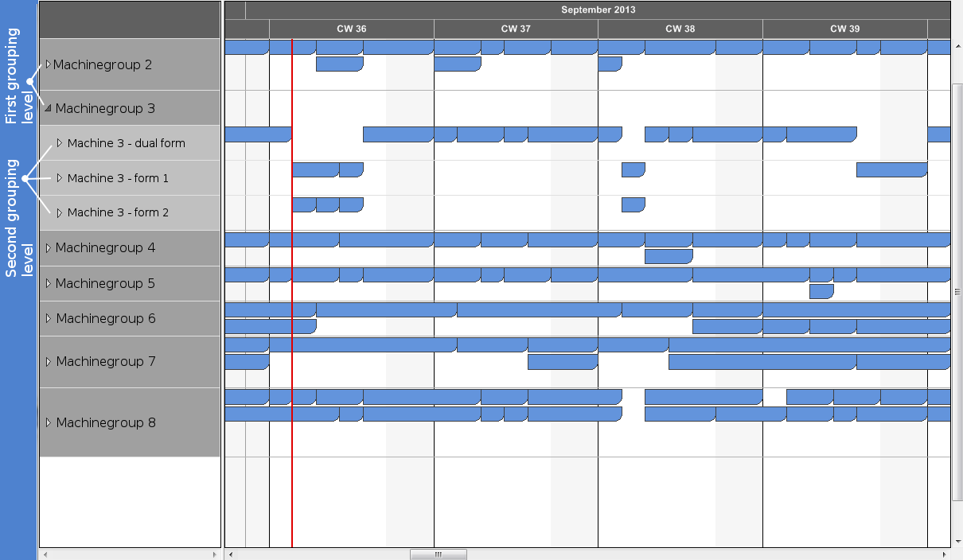This screenshot has width=963, height=560.
Task: Expand the Machinegroup 7 row
Action: pos(48,362)
